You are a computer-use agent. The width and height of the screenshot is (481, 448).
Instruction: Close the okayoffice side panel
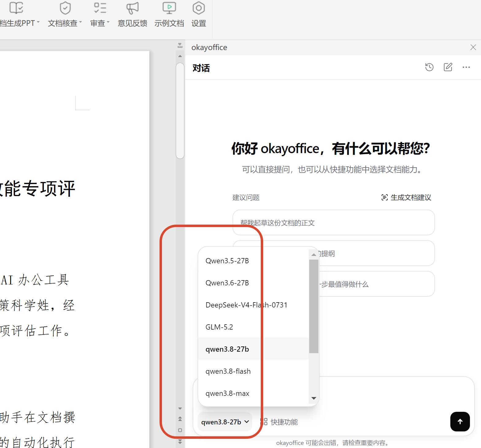coord(473,47)
